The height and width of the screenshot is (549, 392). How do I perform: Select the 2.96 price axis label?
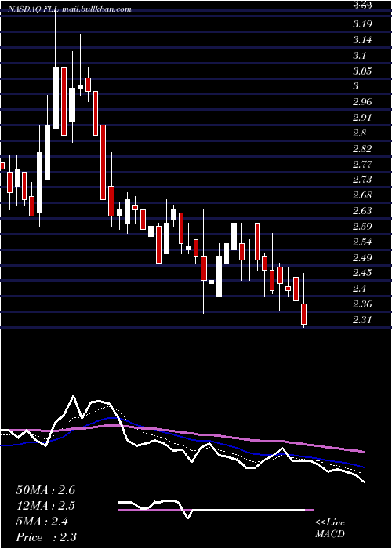pyautogui.click(x=362, y=102)
